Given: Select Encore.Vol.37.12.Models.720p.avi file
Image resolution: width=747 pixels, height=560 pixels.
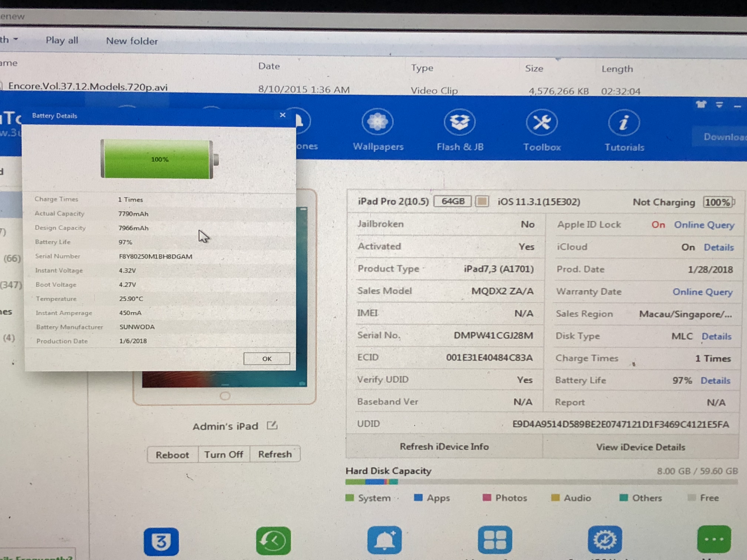Looking at the screenshot, I should tap(88, 86).
